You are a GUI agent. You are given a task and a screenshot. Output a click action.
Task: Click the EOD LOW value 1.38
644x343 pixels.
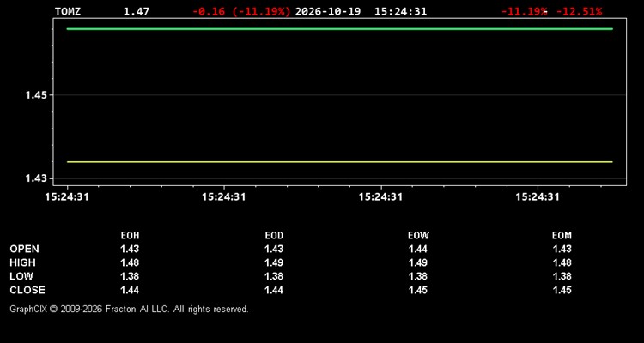click(274, 276)
